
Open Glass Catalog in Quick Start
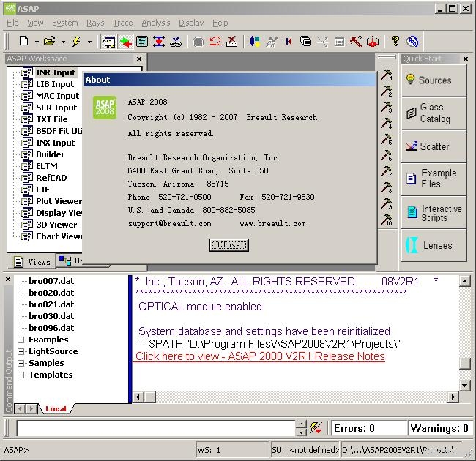click(434, 113)
